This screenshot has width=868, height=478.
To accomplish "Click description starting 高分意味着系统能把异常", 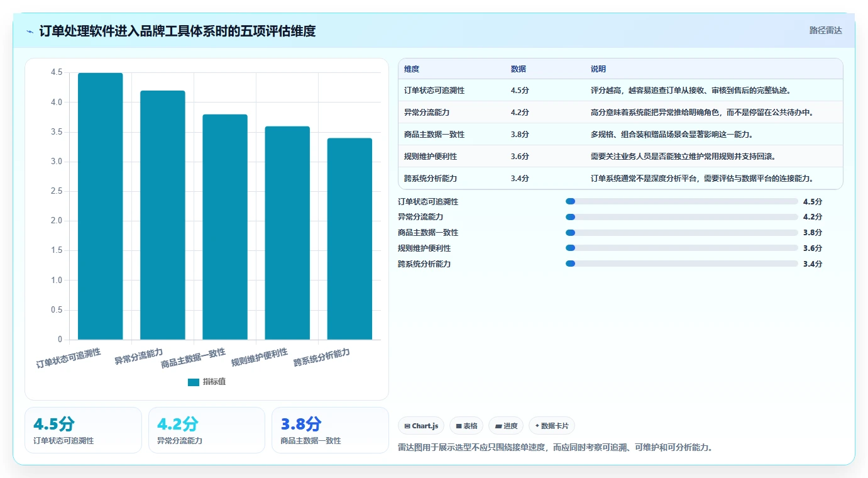I will coord(702,112).
